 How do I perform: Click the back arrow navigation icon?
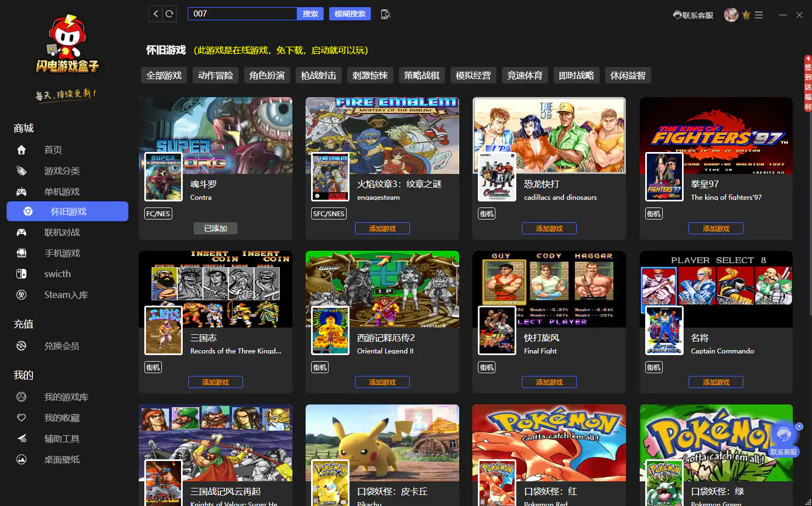pos(156,14)
